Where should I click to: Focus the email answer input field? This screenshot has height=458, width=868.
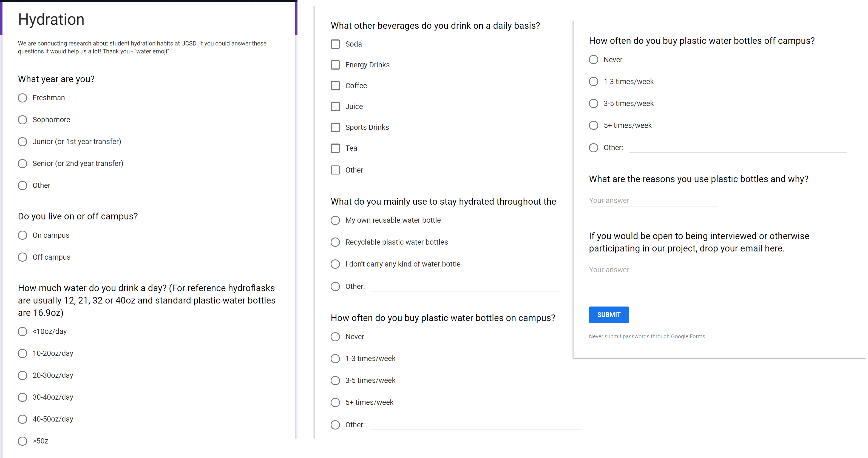point(653,270)
